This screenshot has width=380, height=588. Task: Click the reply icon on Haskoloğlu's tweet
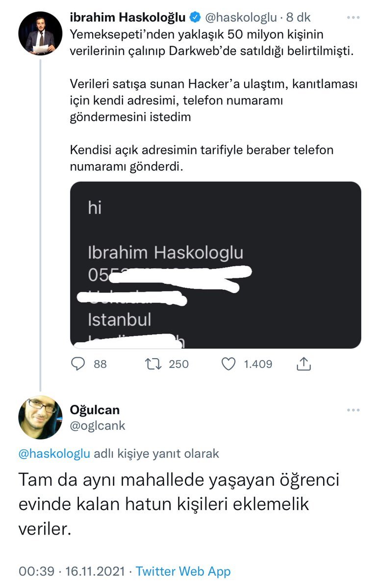79,364
